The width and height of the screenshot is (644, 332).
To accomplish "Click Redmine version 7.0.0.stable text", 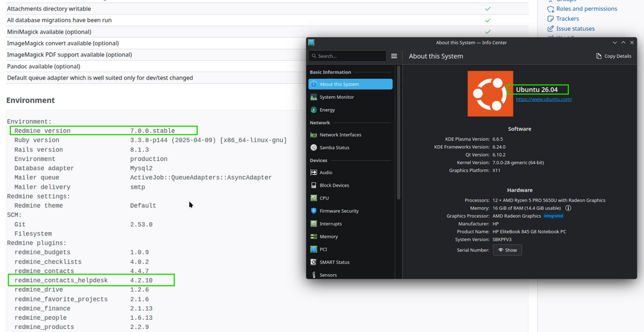I will point(152,131).
